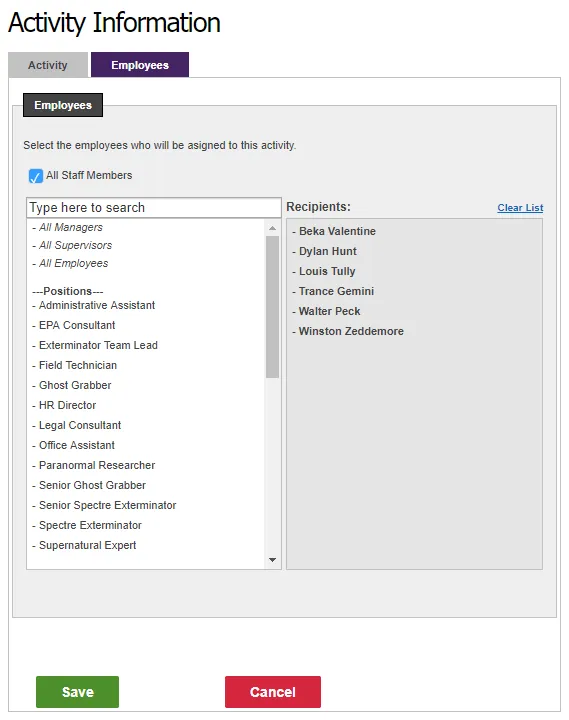Cancel the activity editing

pyautogui.click(x=273, y=692)
